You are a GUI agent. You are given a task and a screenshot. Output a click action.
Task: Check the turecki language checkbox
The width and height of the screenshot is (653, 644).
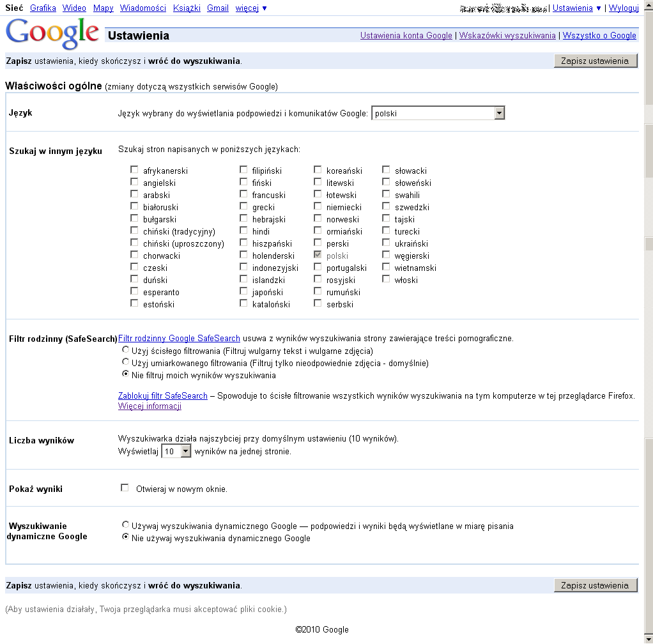tap(386, 231)
